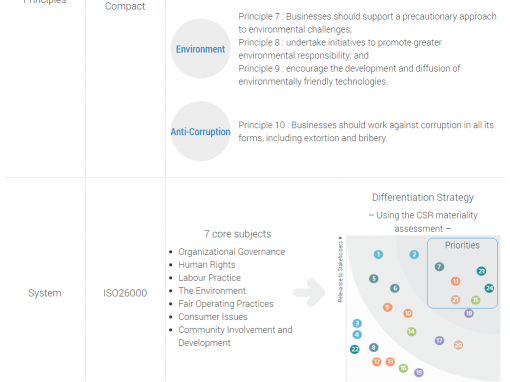Click the ISO26000 table cell
This screenshot has height=382, width=510.
[x=125, y=293]
